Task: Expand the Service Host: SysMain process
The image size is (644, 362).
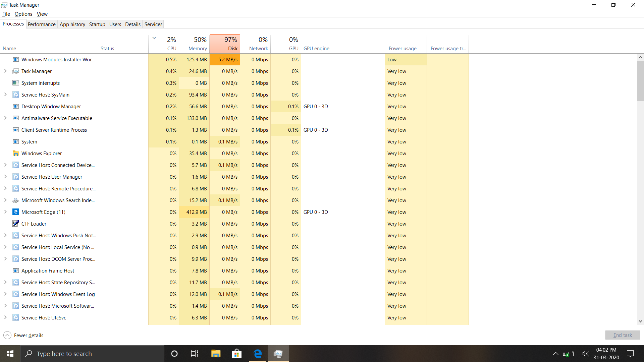Action: point(5,95)
